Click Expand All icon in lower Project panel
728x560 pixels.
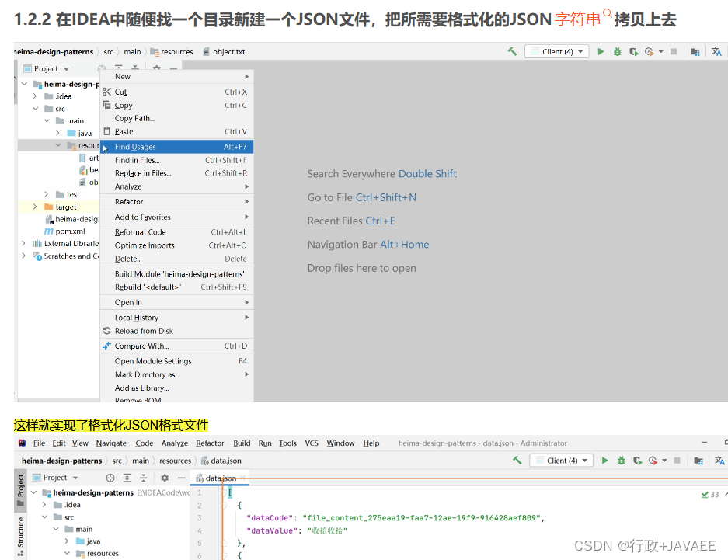point(127,478)
